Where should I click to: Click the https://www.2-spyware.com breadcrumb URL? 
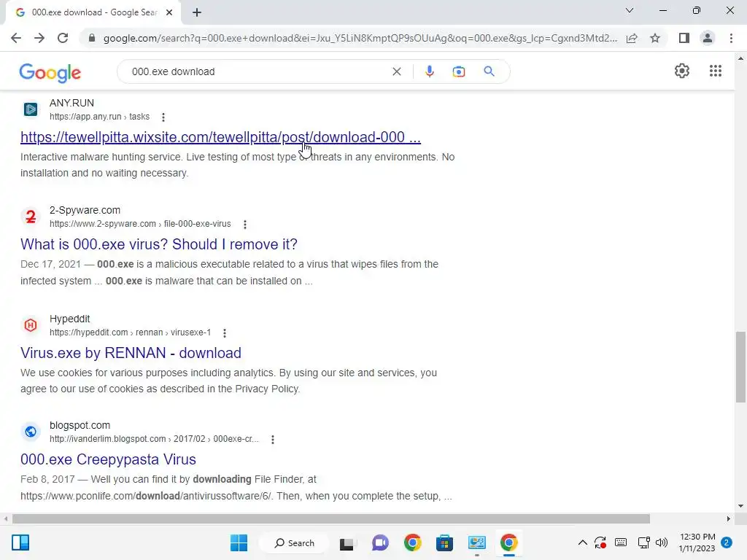(x=140, y=224)
